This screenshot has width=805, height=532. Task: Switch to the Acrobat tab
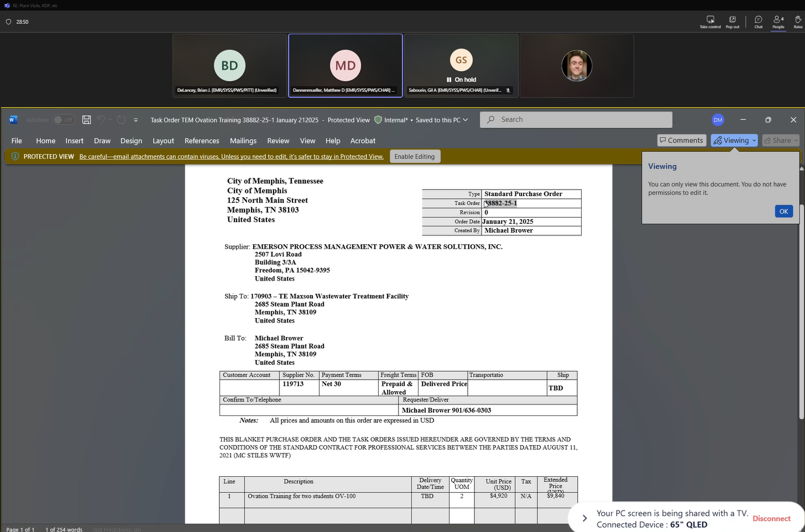point(363,141)
